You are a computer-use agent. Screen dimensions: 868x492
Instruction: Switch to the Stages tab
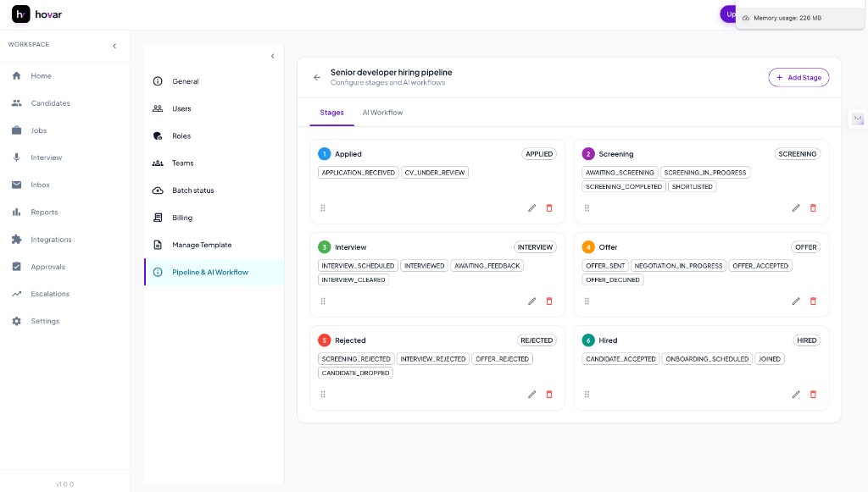click(x=331, y=113)
